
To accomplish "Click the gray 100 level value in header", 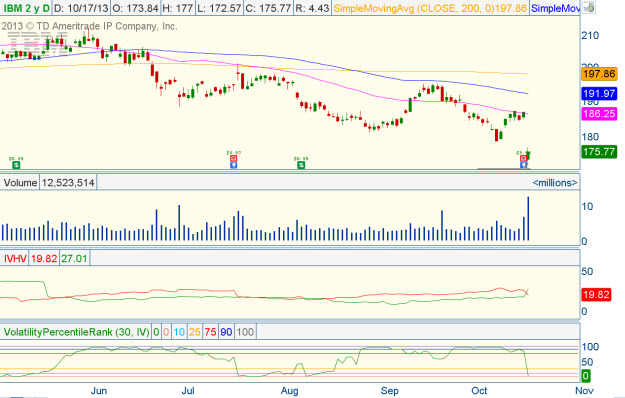I will click(x=245, y=332).
